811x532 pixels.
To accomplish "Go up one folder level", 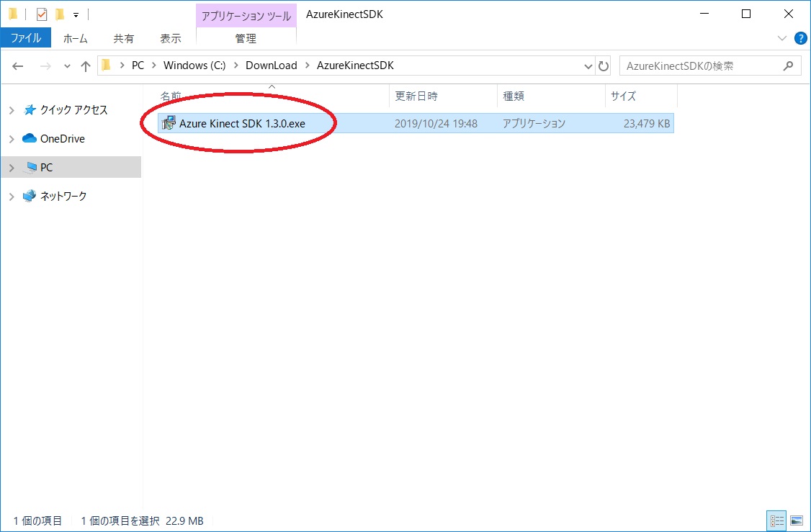I will (85, 66).
